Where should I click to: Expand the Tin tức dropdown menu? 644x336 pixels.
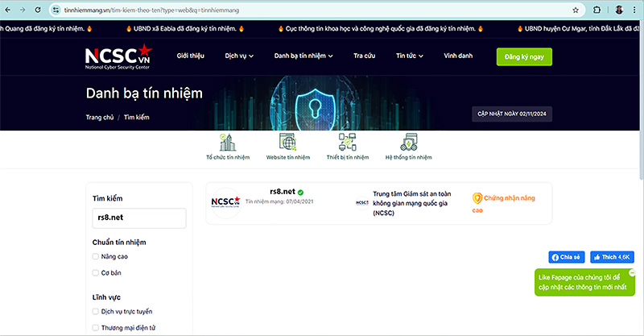point(410,56)
